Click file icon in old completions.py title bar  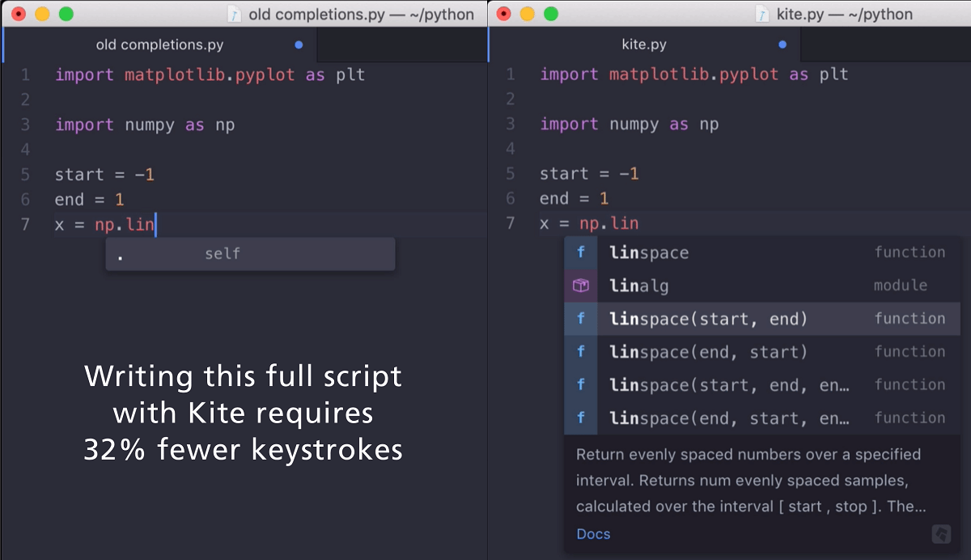click(x=235, y=15)
